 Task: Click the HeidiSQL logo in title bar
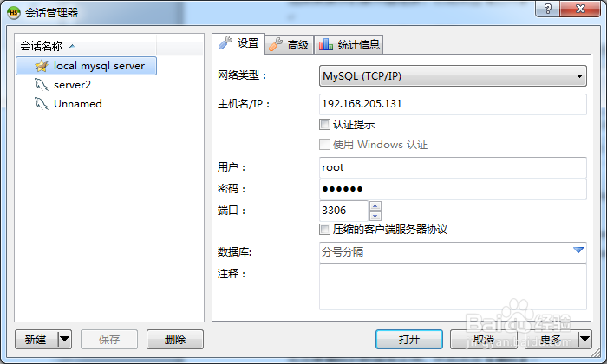(14, 12)
